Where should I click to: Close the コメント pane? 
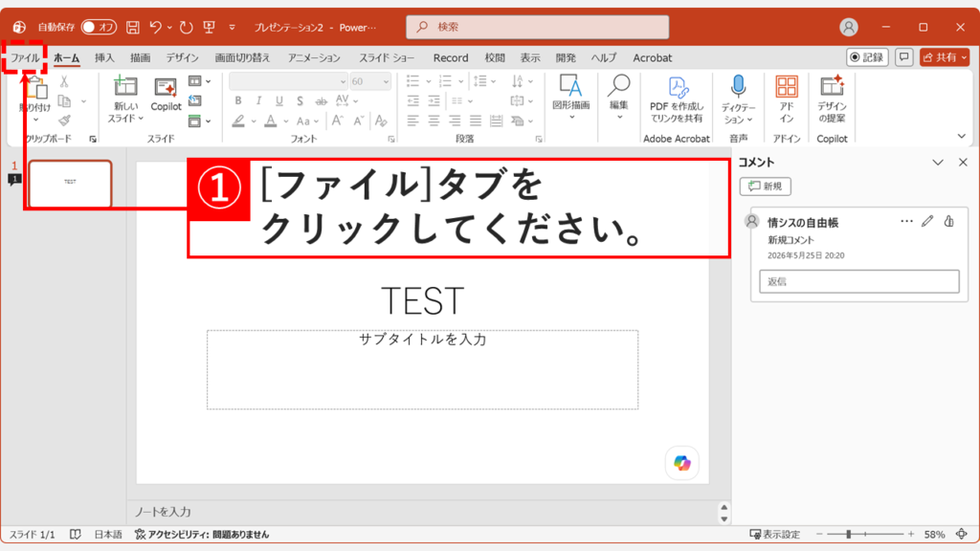[963, 163]
